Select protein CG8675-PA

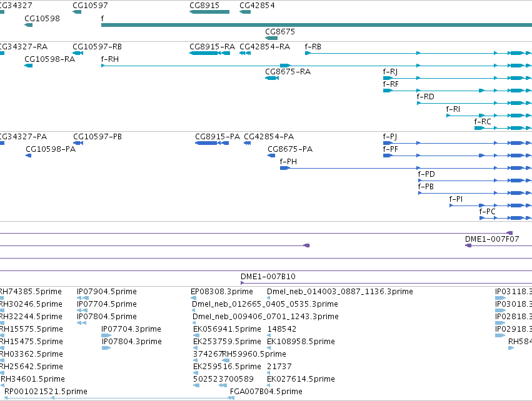coord(290,149)
